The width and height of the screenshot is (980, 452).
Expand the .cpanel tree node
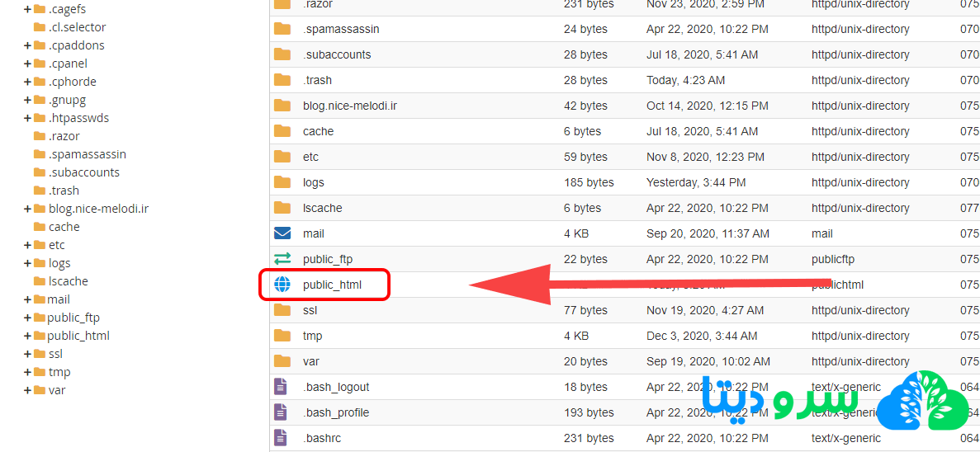point(28,64)
